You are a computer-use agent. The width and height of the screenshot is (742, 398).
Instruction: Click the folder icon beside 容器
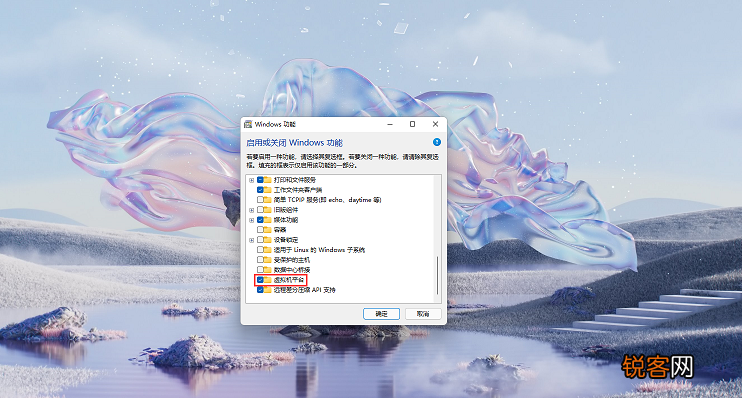pyautogui.click(x=268, y=230)
